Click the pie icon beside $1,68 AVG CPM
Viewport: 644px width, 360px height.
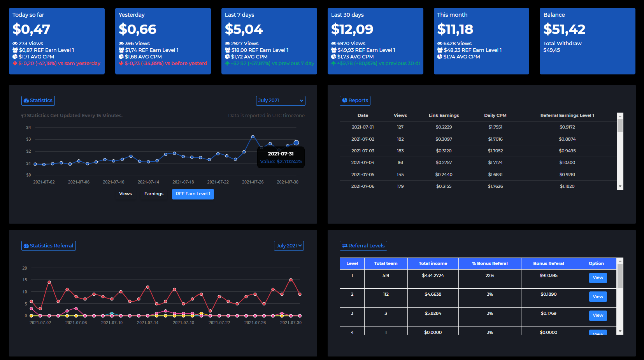pyautogui.click(x=121, y=57)
